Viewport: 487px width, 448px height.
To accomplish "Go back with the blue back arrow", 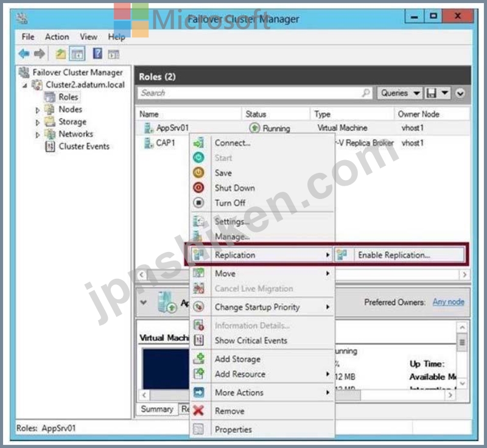I will pos(24,54).
